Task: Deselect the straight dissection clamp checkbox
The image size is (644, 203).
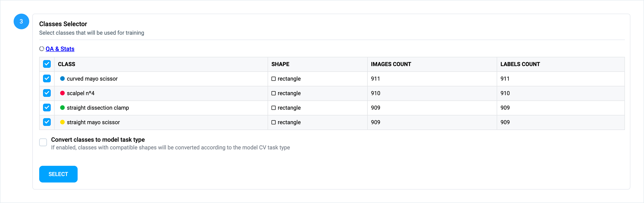Action: point(47,108)
